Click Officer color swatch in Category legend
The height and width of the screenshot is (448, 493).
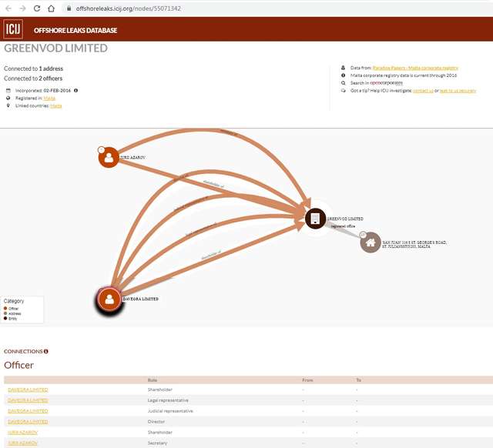pos(6,309)
